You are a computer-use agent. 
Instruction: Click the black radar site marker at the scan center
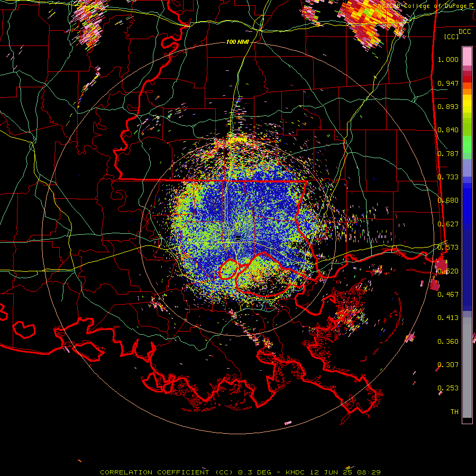pyautogui.click(x=238, y=238)
